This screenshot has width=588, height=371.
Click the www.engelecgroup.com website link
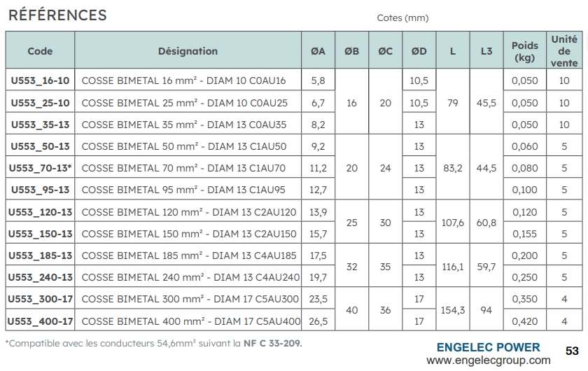tap(488, 360)
